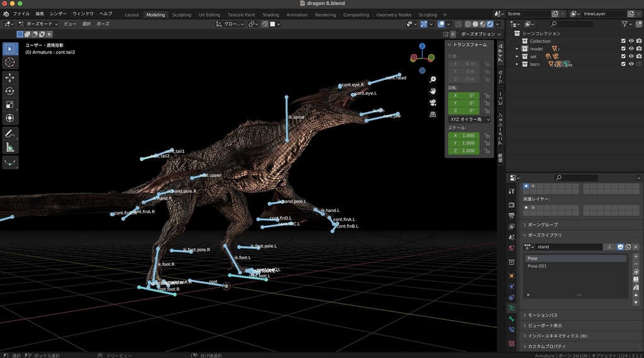Open Texture properties checker icon
Image resolution: width=644 pixels, height=358 pixels.
pyautogui.click(x=511, y=343)
